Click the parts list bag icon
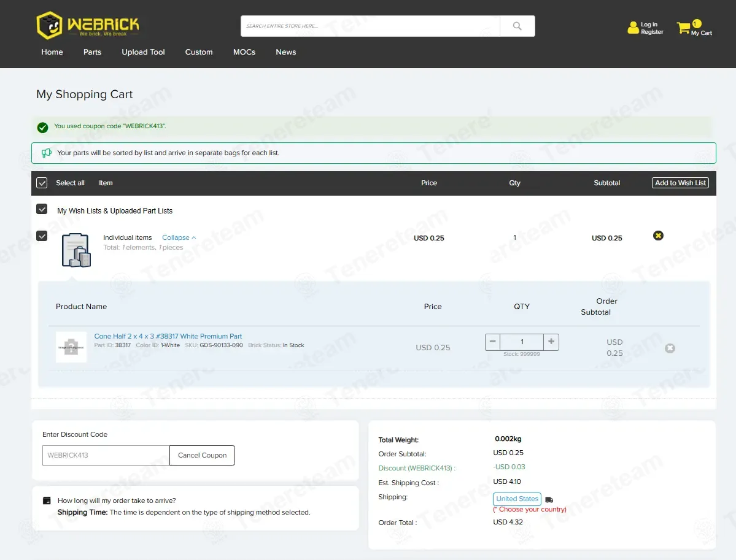This screenshot has width=736, height=560. point(76,250)
